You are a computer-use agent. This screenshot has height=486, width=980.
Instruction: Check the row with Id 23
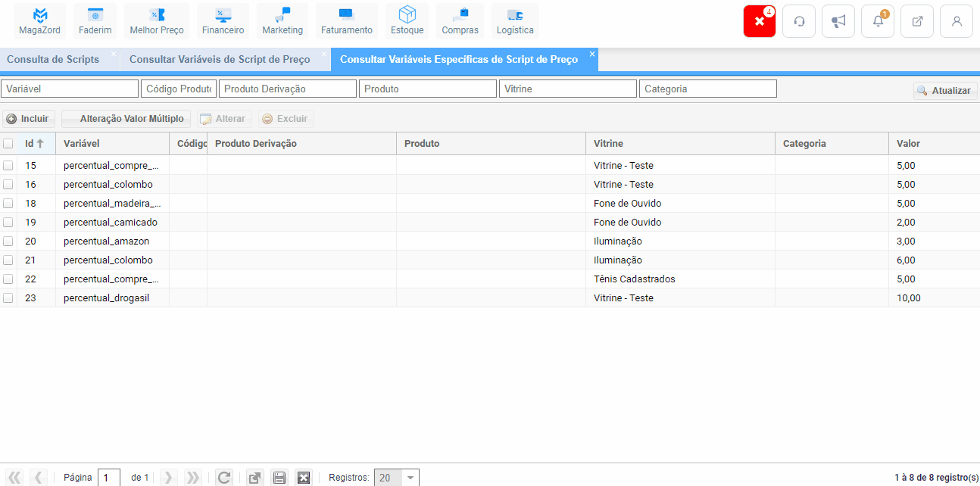point(8,298)
